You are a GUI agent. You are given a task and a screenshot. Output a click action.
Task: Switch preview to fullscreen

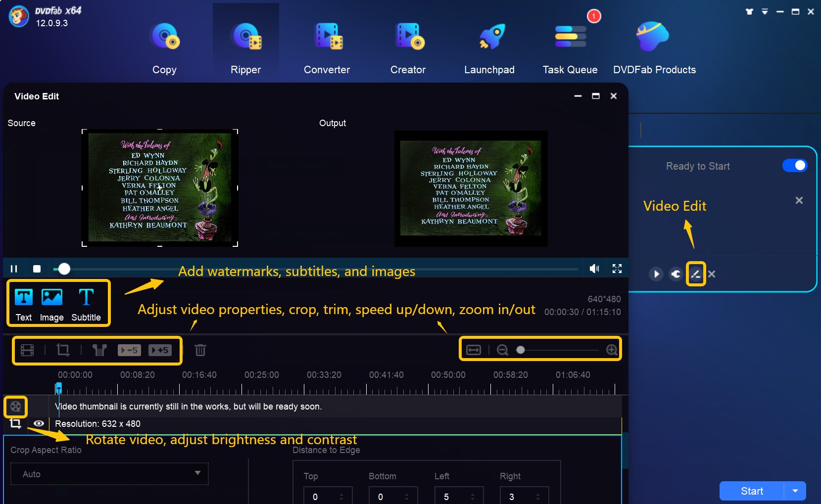pos(617,269)
